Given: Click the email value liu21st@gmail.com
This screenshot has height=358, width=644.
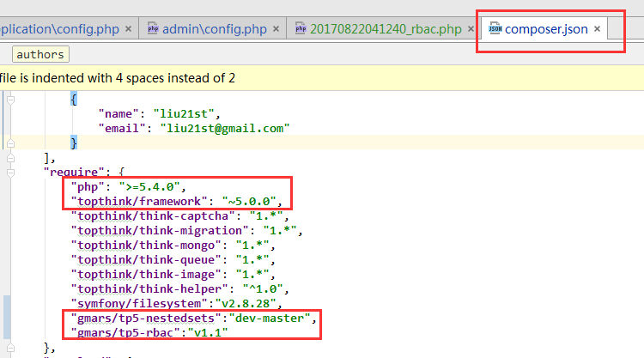Looking at the screenshot, I should [221, 128].
